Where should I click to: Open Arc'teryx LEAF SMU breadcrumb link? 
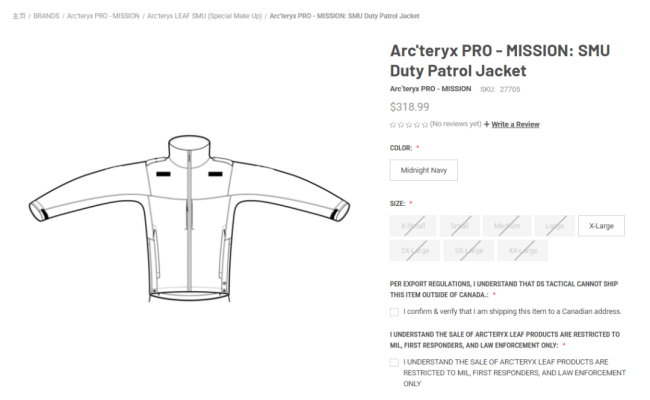coord(204,16)
